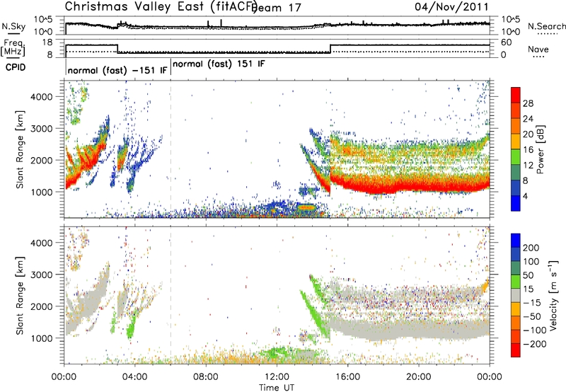
Task: Click the date '04/Nov/2011'
Action: [451, 6]
